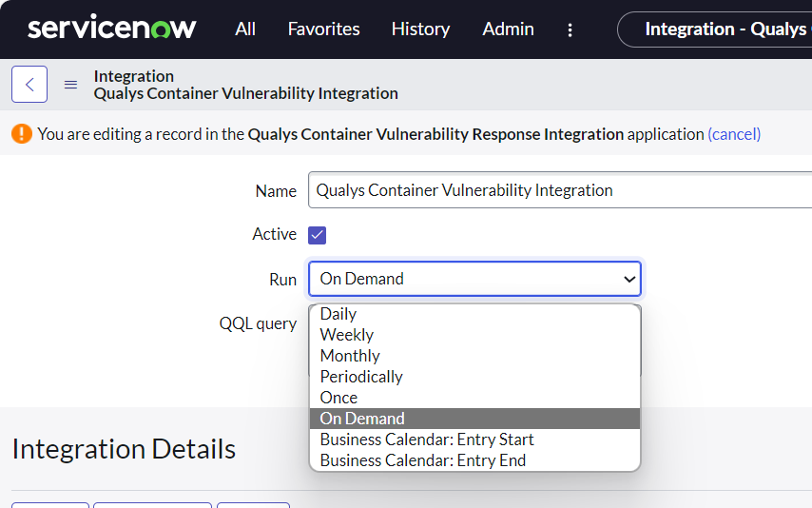Click the Integration - Qualys header pill
812x508 pixels.
click(715, 29)
